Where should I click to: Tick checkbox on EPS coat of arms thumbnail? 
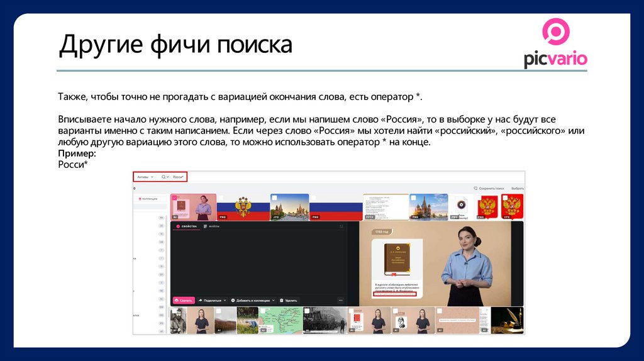click(x=505, y=198)
